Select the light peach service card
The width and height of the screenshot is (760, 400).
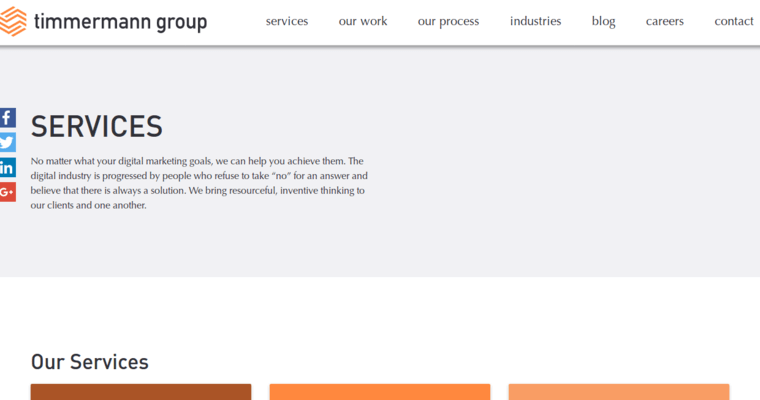pyautogui.click(x=619, y=392)
